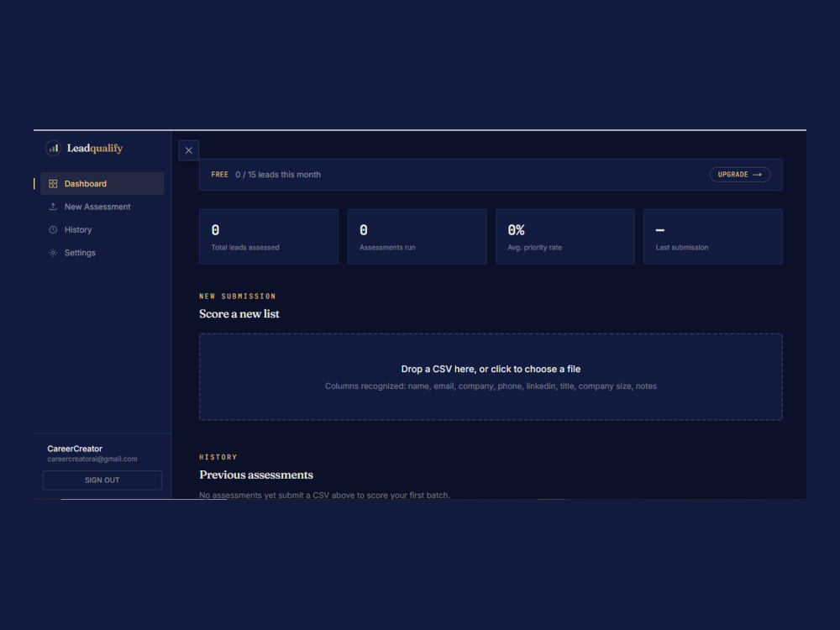Click the SIGN OUT button
840x630 pixels.
(102, 480)
